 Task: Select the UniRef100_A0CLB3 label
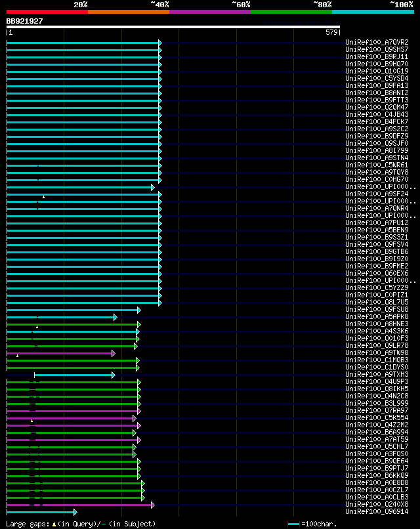tap(377, 497)
